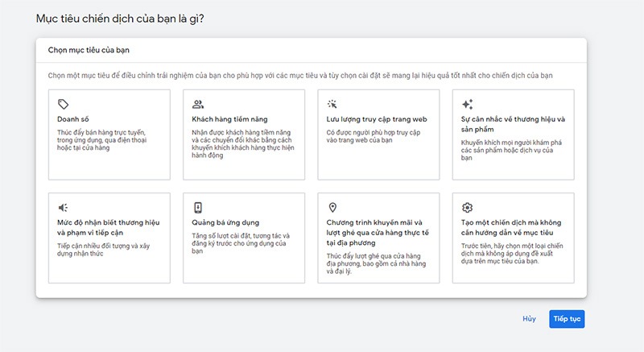The height and width of the screenshot is (352, 644).
Task: Click the location pin icon for local store visits
Action: point(332,207)
